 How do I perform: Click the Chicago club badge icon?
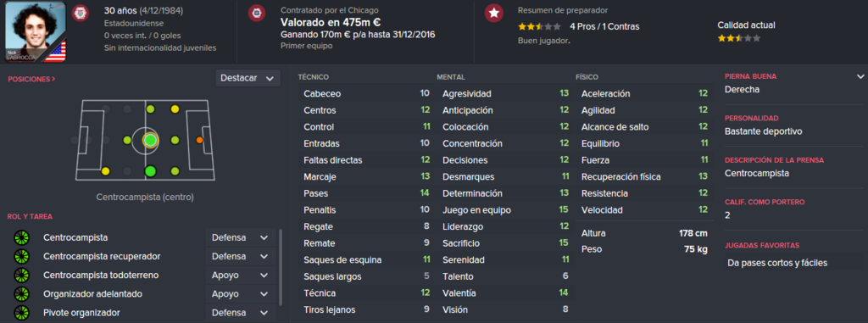[x=256, y=13]
